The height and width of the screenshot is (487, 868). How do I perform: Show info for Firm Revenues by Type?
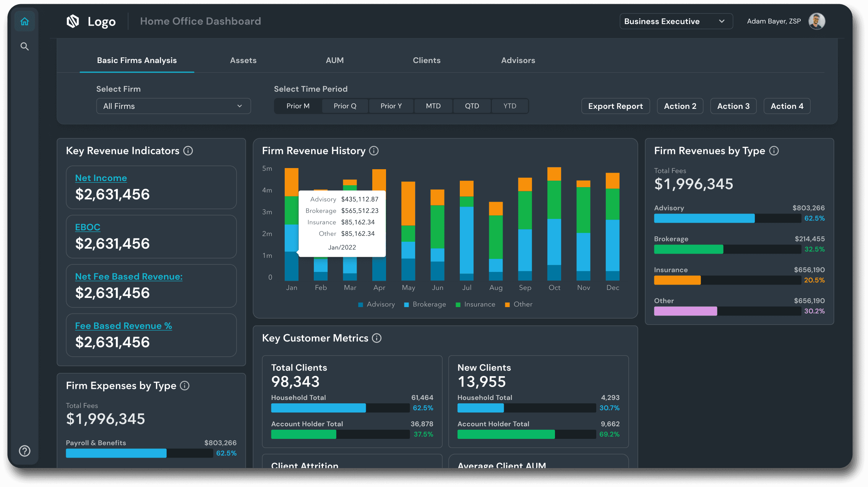coord(774,151)
